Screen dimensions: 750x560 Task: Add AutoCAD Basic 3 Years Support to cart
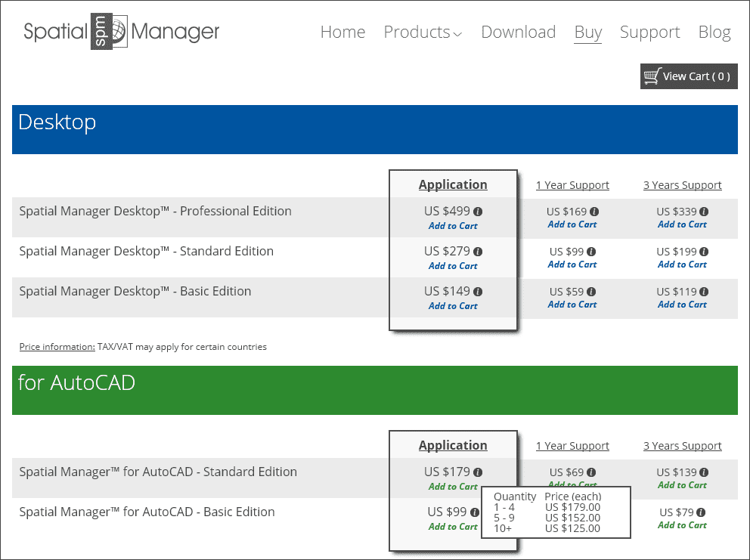pos(682,525)
